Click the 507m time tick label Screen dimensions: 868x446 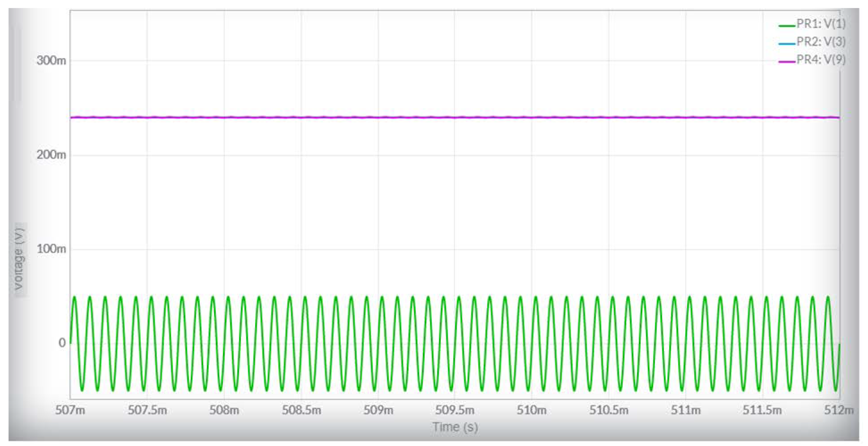pos(70,410)
